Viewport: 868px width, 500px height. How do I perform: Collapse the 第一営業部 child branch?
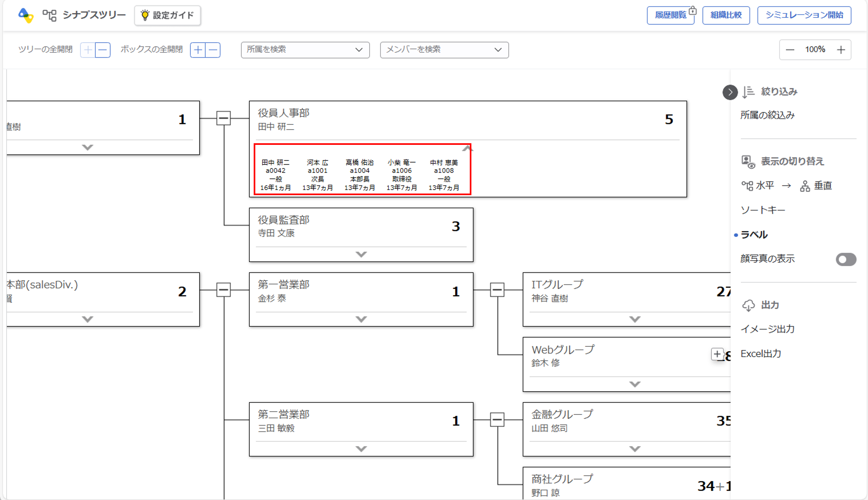[497, 290]
